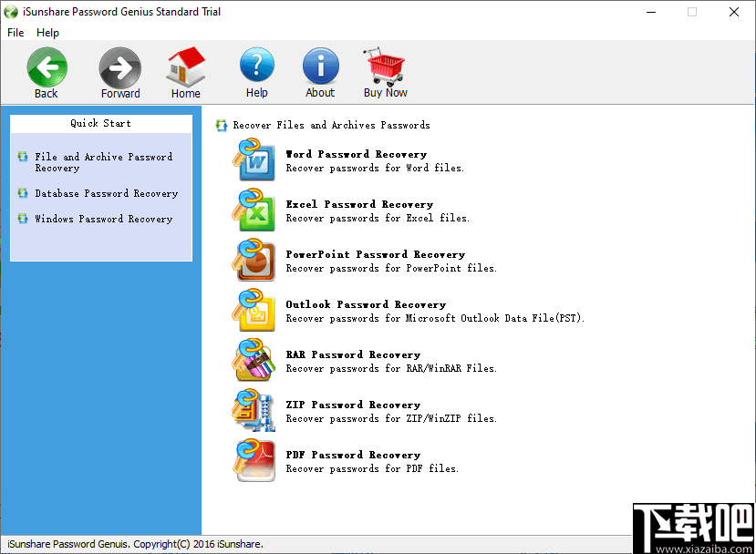Select Database Password Recovery
The height and width of the screenshot is (554, 756).
coord(107,193)
